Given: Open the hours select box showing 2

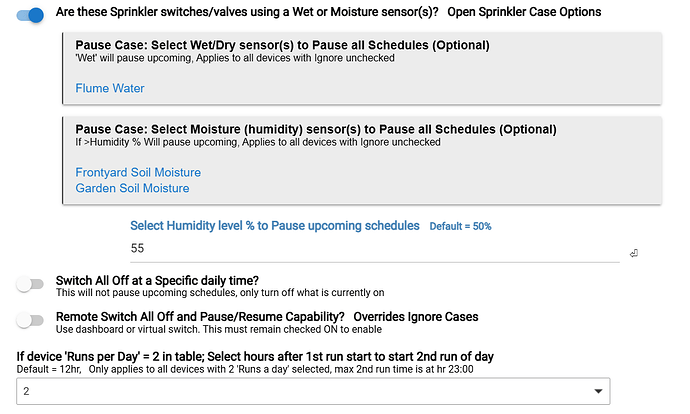Looking at the screenshot, I should (x=313, y=391).
